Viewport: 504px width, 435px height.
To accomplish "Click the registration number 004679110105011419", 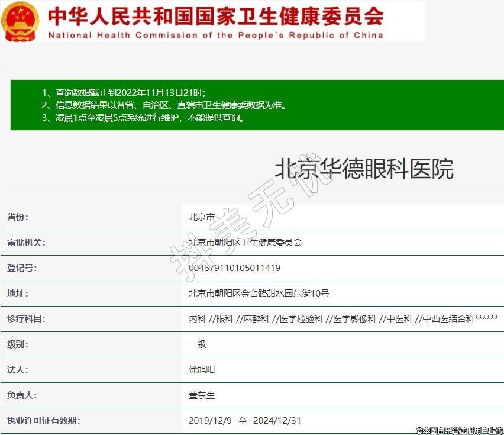I will pos(234,268).
